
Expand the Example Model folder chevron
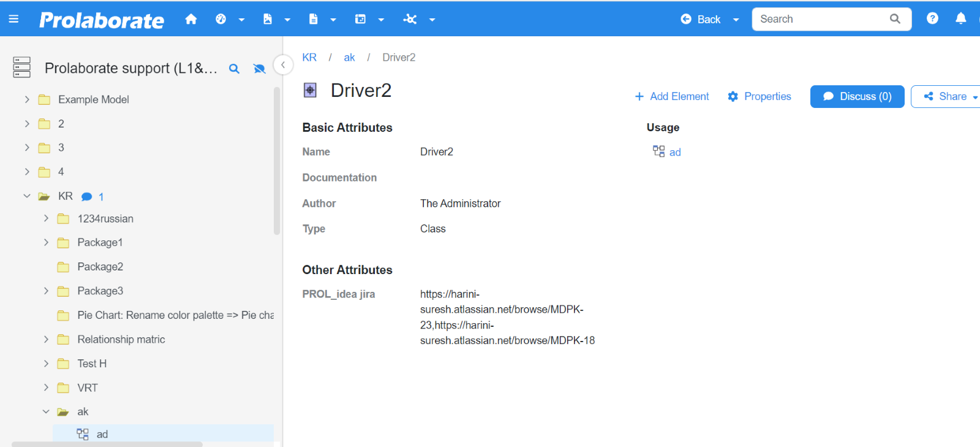pos(27,99)
